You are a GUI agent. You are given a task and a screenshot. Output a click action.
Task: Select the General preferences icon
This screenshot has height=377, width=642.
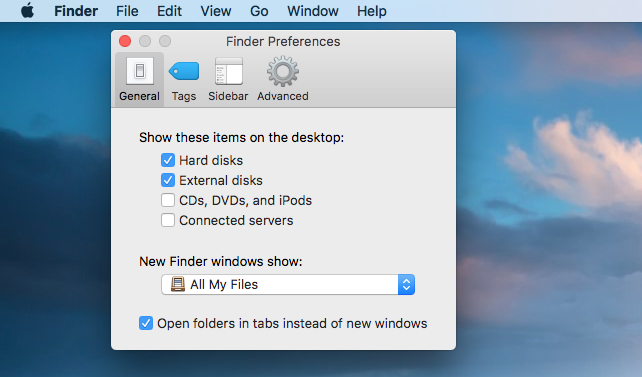point(140,79)
